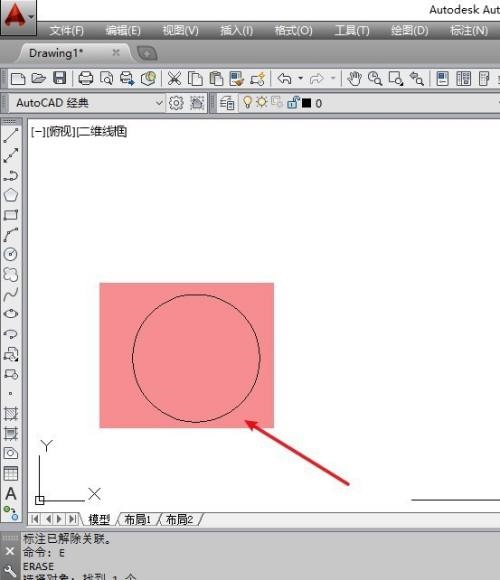Save drawing with the floppy disk icon
500x580 pixels.
coord(60,78)
